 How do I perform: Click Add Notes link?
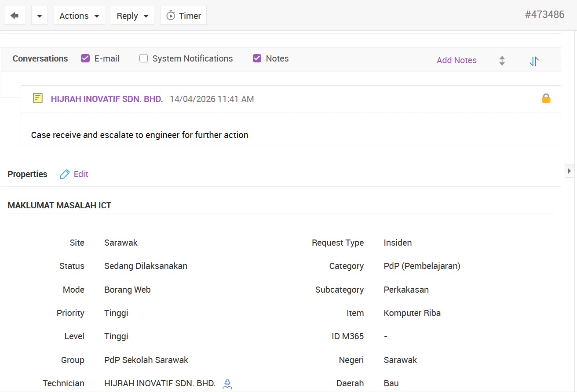click(x=456, y=61)
